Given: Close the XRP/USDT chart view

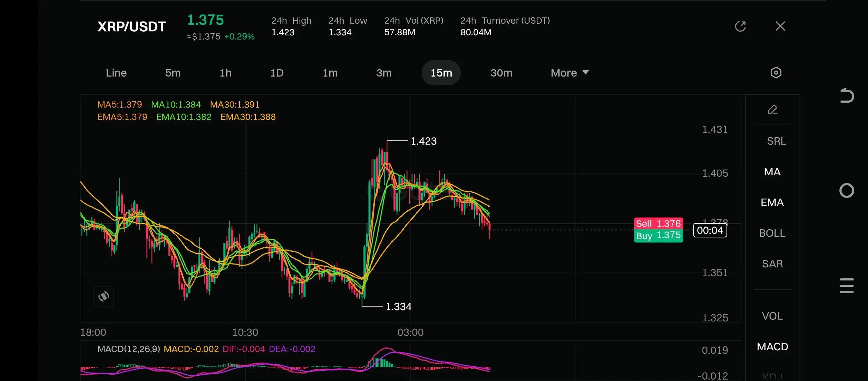Looking at the screenshot, I should pyautogui.click(x=780, y=26).
